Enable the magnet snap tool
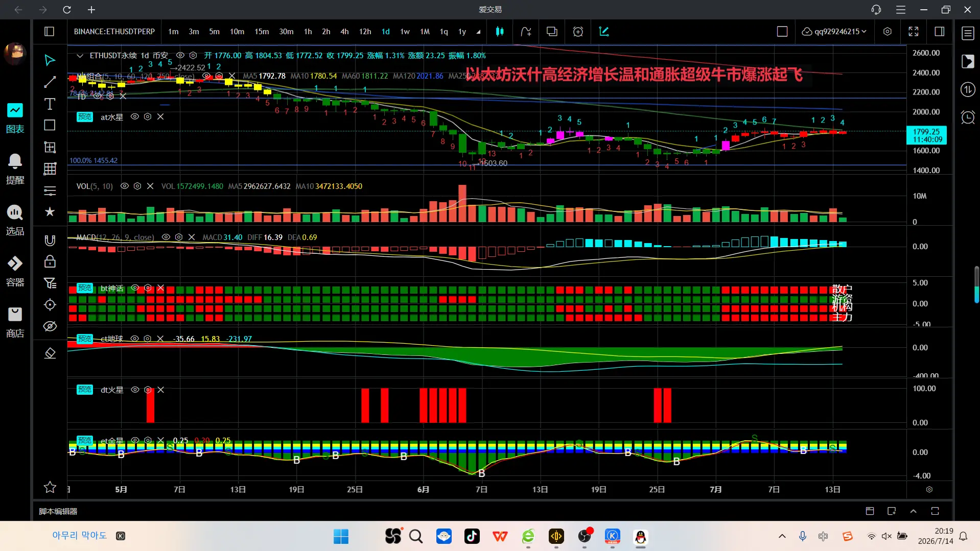This screenshot has height=551, width=980. pyautogui.click(x=50, y=240)
